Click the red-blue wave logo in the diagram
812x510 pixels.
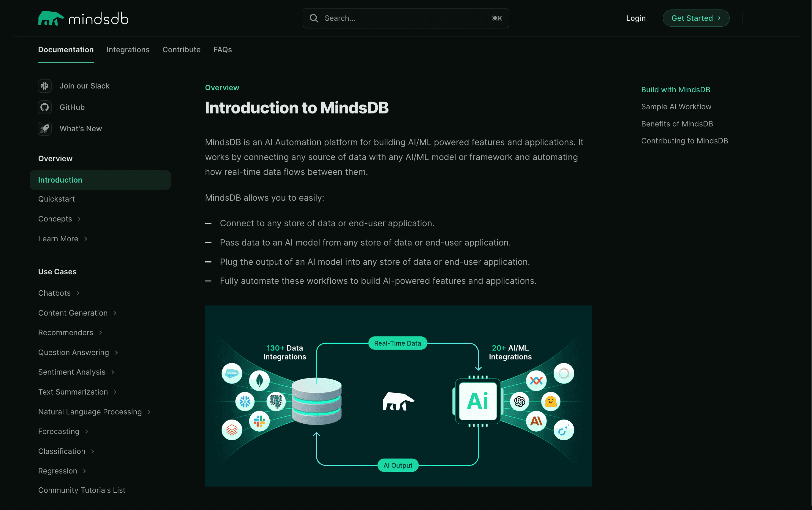click(536, 381)
